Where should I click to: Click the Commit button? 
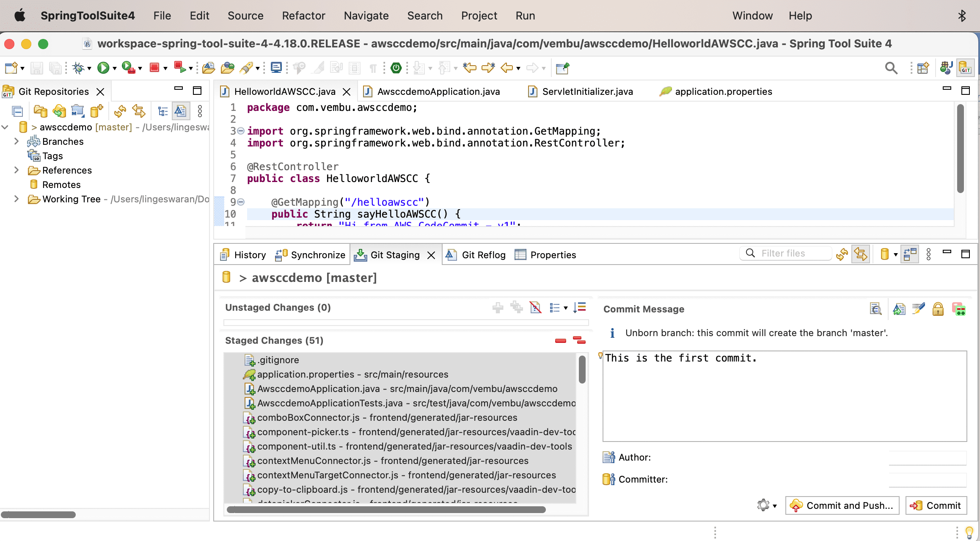[936, 505]
